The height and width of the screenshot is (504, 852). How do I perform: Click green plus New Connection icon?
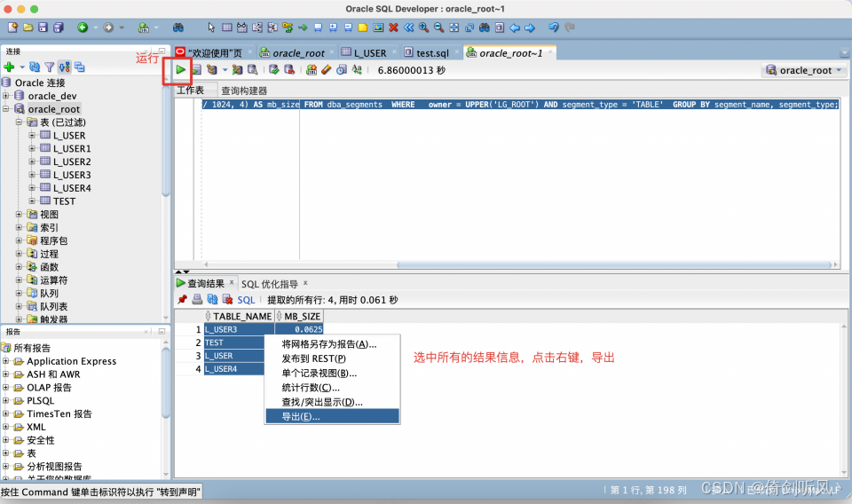9,67
